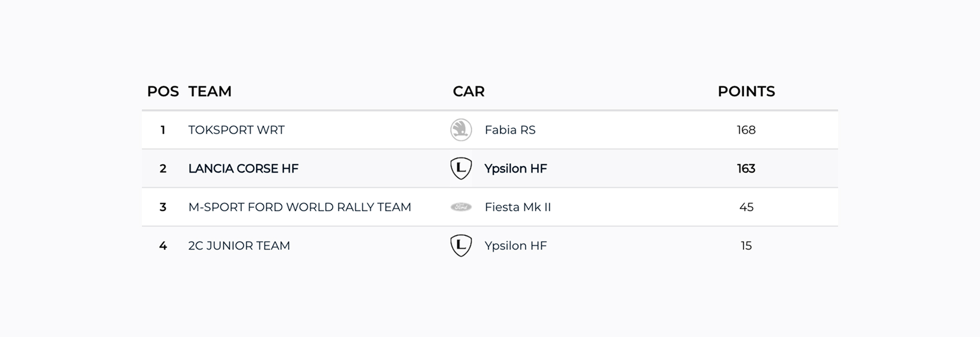
Task: Click the Lancia shield logo in row 2
Action: [x=461, y=168]
